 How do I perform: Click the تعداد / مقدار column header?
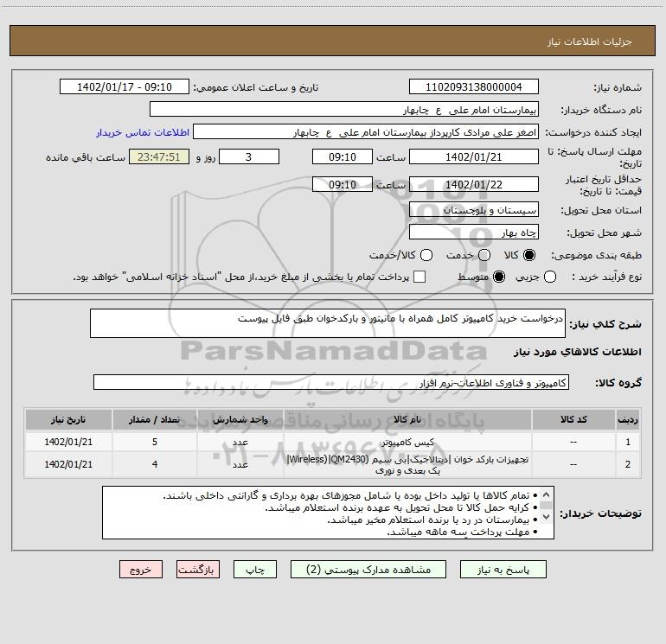(155, 420)
